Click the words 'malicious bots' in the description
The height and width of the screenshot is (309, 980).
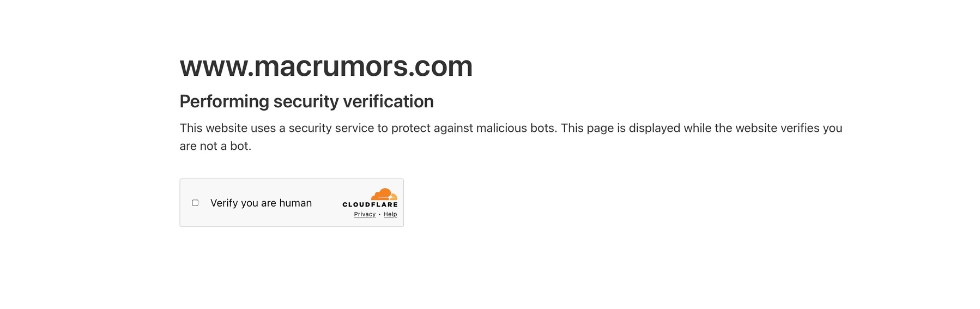coord(516,128)
